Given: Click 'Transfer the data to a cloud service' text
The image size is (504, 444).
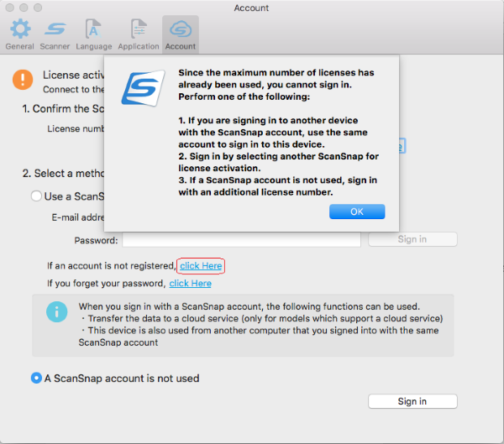Looking at the screenshot, I should 163,318.
